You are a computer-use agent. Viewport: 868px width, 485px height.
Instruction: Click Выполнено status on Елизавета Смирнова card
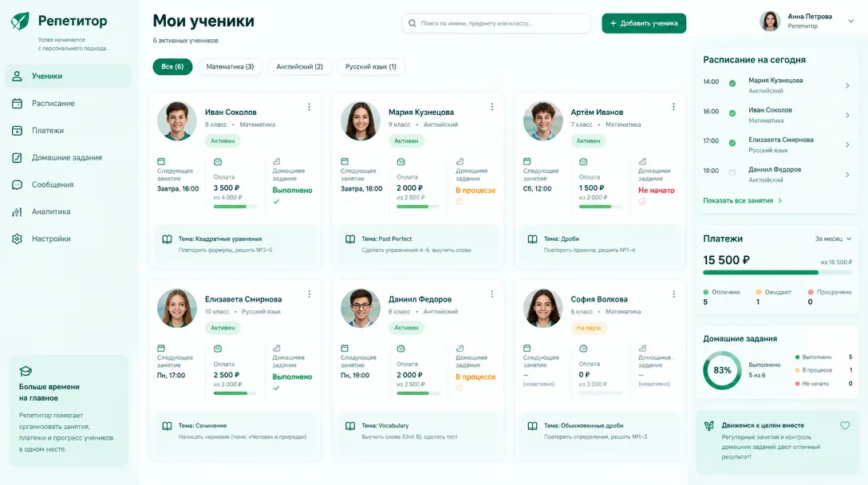[292, 377]
